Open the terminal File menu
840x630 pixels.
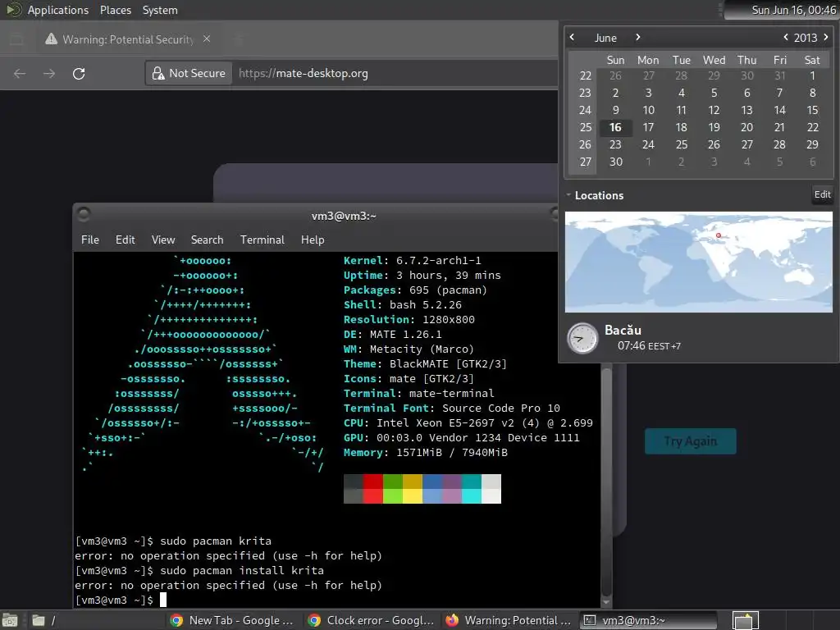tap(90, 240)
